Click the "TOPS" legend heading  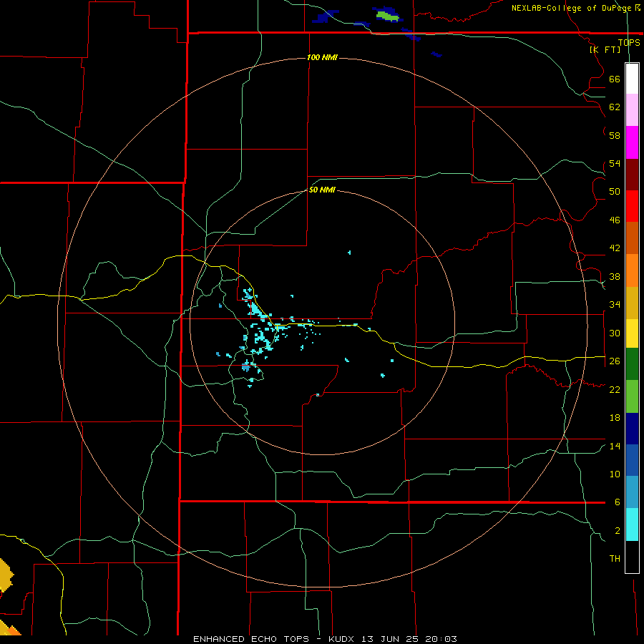click(x=629, y=42)
